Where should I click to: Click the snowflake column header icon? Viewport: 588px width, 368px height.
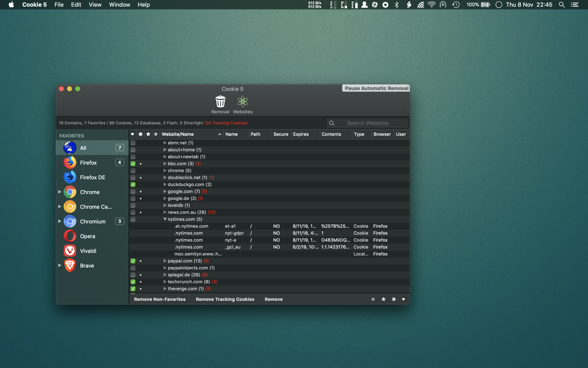click(156, 134)
